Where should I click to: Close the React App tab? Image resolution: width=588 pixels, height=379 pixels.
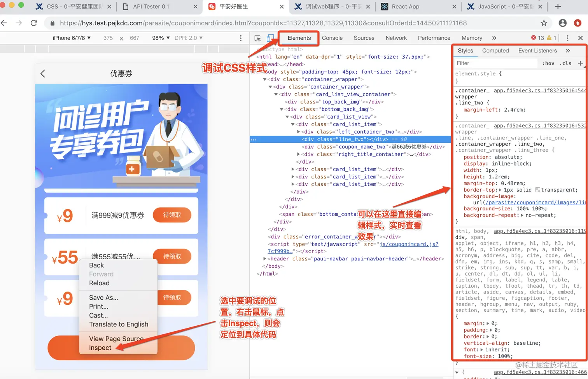(x=454, y=7)
